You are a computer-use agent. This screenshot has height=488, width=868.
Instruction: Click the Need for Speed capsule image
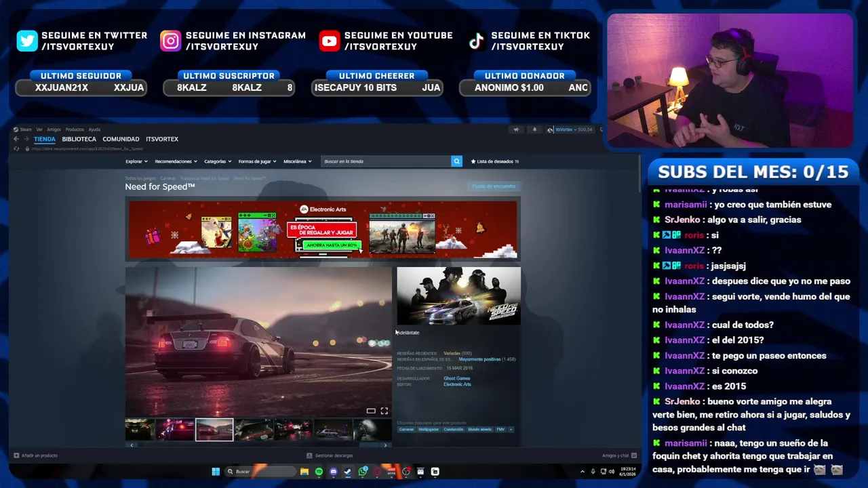459,296
